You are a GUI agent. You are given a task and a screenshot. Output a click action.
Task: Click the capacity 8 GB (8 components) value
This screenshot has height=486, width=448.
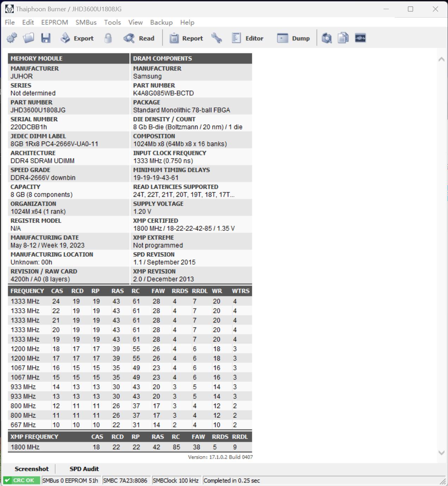[42, 194]
